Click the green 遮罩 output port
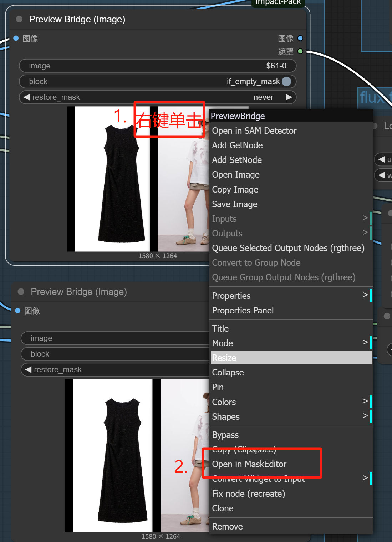 pos(300,51)
